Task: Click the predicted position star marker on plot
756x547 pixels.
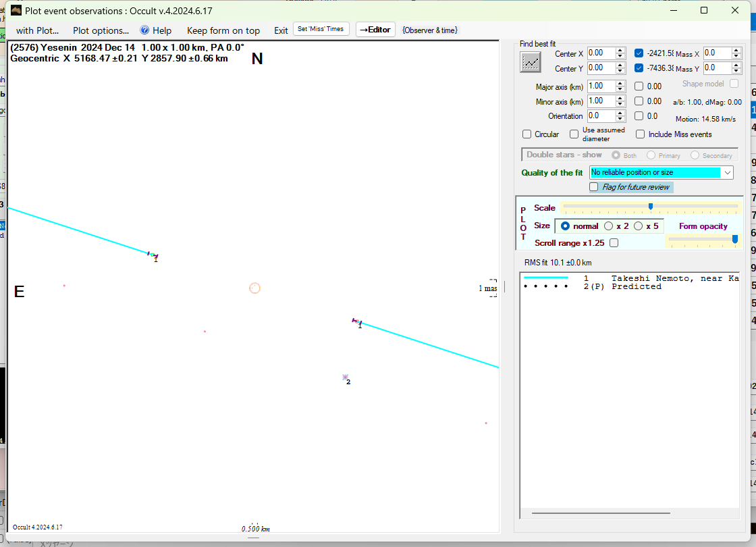Action: click(x=345, y=377)
